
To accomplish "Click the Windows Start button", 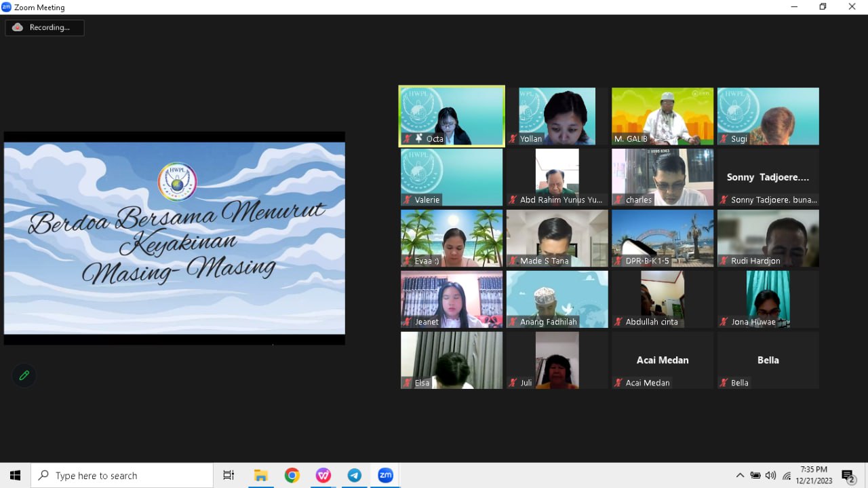I will click(x=15, y=475).
